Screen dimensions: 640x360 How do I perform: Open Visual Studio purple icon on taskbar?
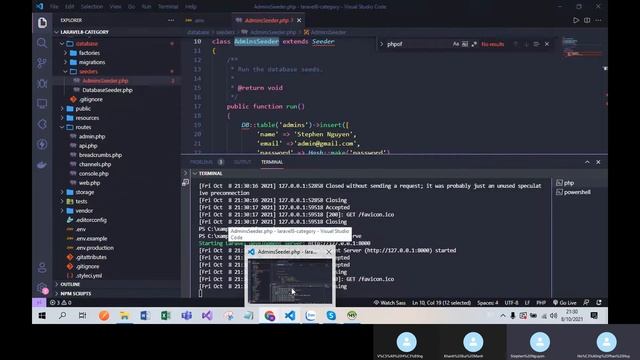tap(207, 316)
